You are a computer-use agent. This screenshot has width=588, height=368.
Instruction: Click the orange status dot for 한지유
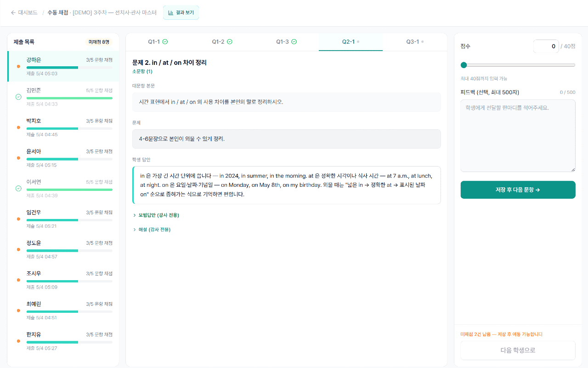pyautogui.click(x=18, y=341)
